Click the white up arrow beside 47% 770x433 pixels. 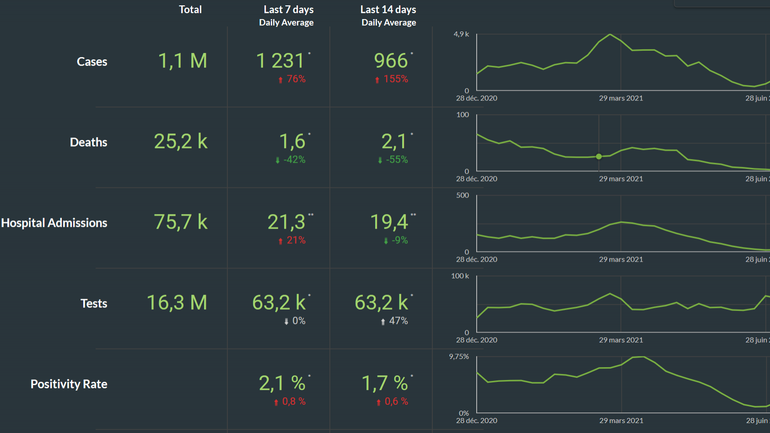coord(381,321)
